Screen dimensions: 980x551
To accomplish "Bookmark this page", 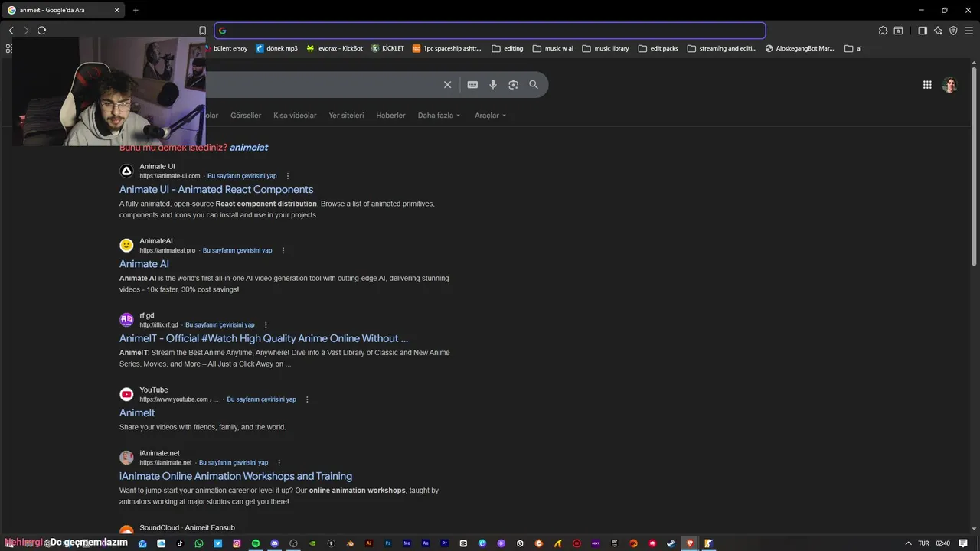I will tap(202, 31).
